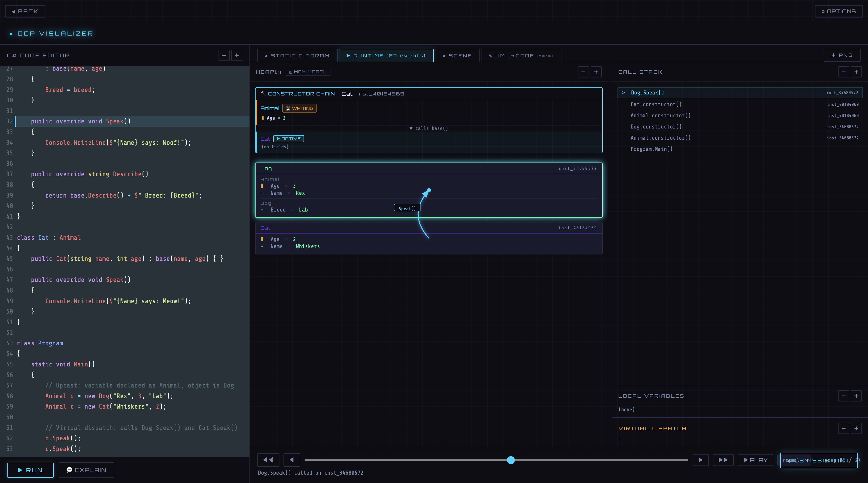868x483 pixels.
Task: Skip to last event with fast-forward
Action: click(723, 460)
